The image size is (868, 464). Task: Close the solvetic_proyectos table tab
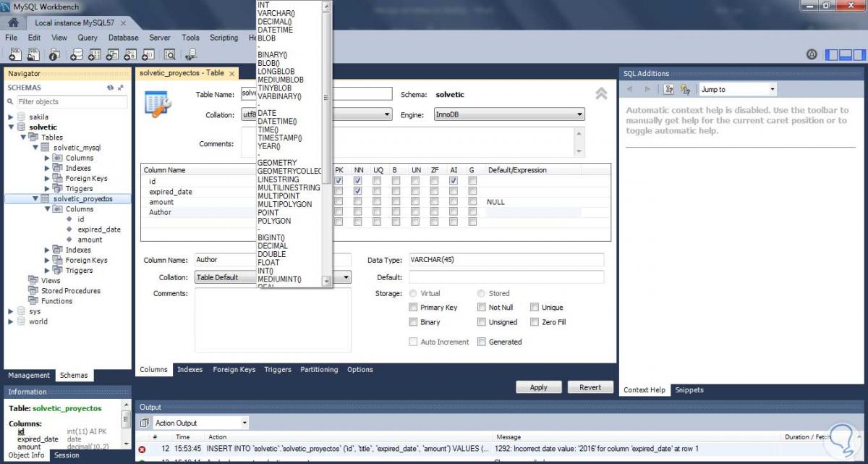232,73
